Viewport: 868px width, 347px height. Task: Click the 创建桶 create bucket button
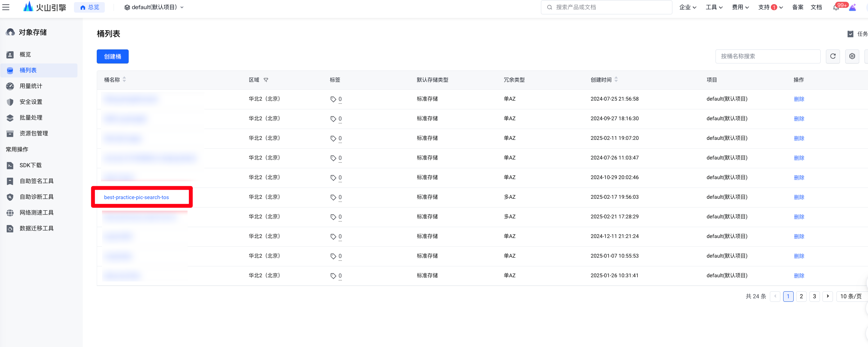[113, 56]
